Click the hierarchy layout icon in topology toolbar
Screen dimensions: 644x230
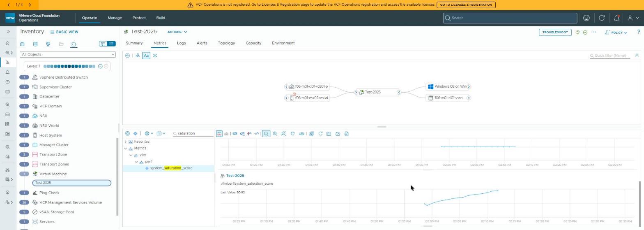tap(138, 56)
